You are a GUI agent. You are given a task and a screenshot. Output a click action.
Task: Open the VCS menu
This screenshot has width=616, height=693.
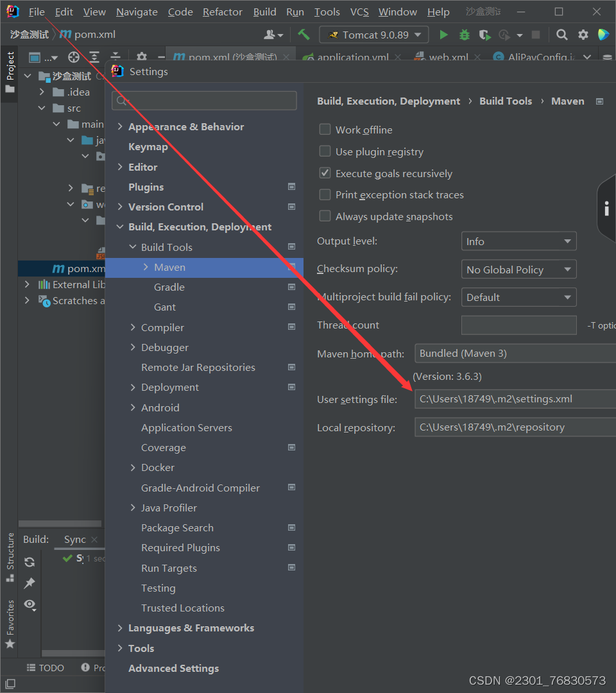pyautogui.click(x=359, y=12)
